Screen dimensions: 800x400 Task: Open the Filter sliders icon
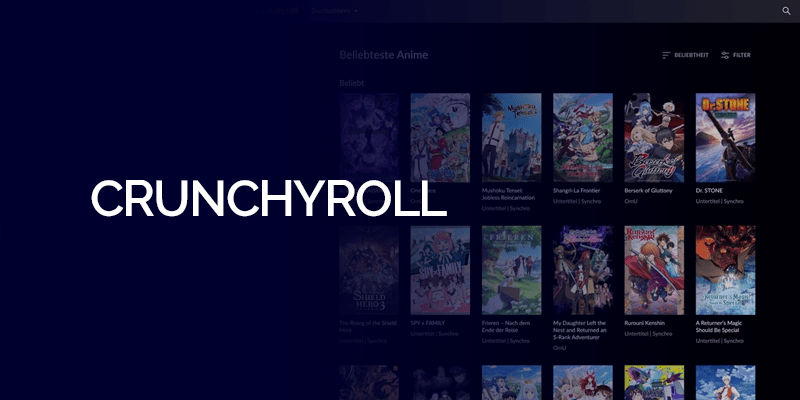[725, 55]
